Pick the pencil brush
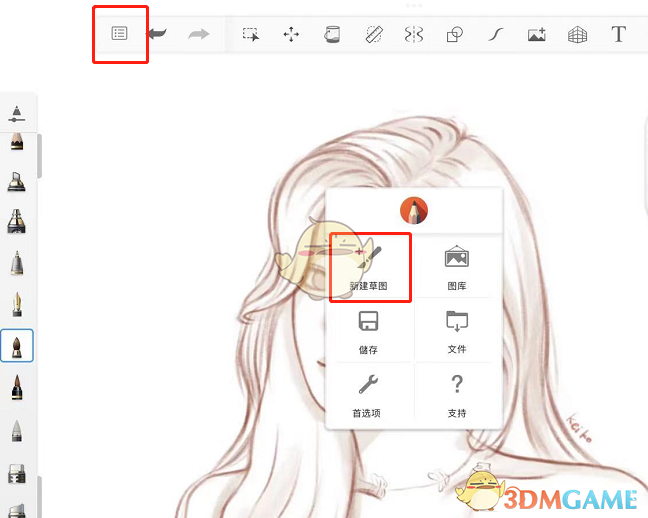 [17, 141]
